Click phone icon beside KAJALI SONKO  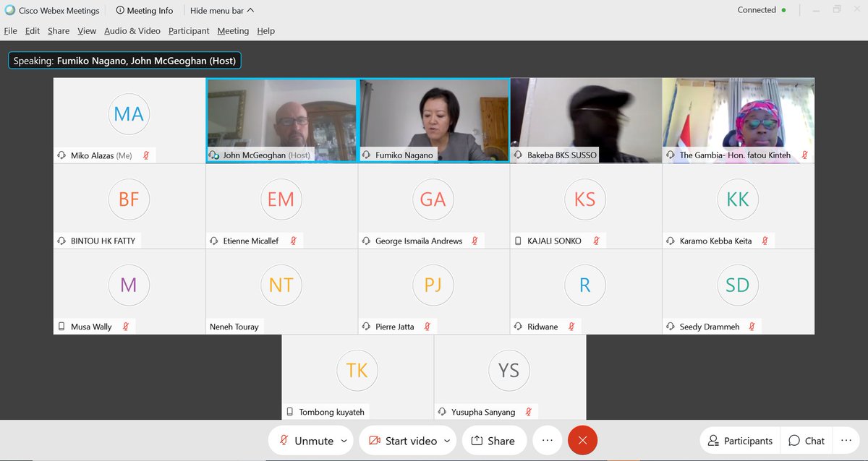518,241
